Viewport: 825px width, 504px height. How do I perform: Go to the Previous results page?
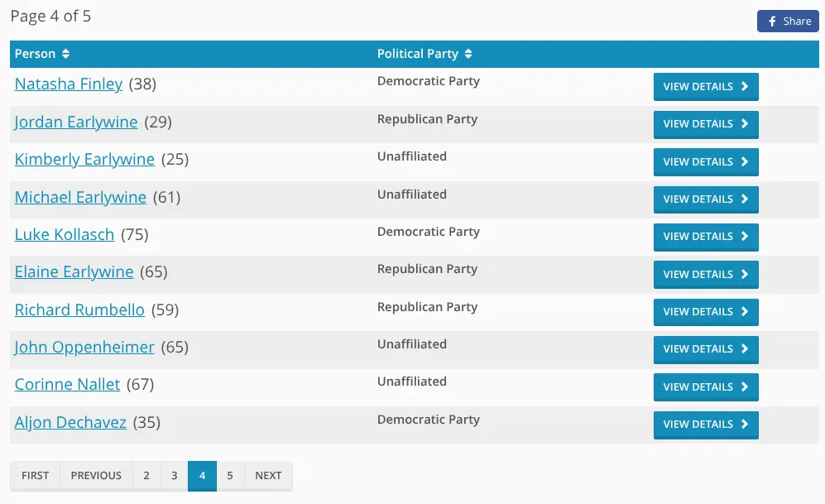pyautogui.click(x=96, y=475)
